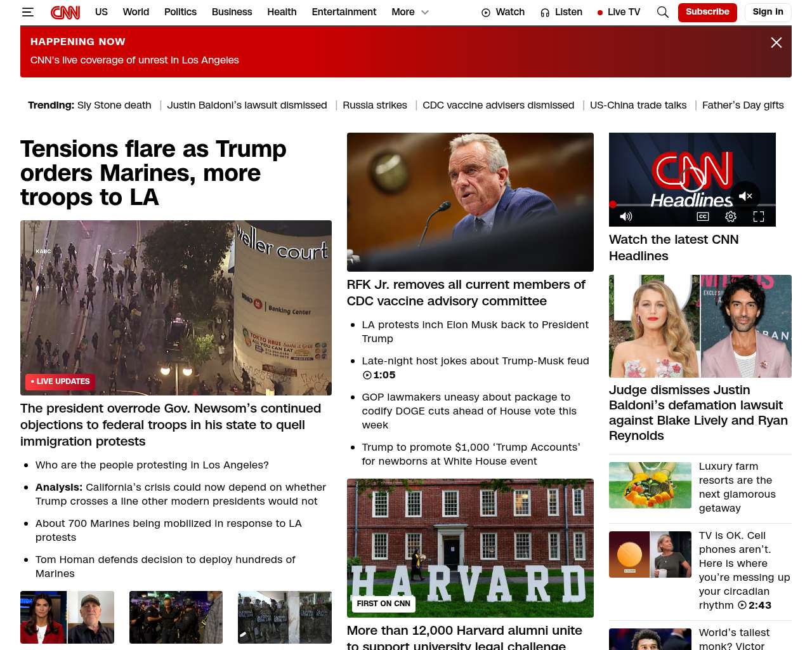Open the Listen audio section
This screenshot has height=650, width=812.
coord(561,12)
